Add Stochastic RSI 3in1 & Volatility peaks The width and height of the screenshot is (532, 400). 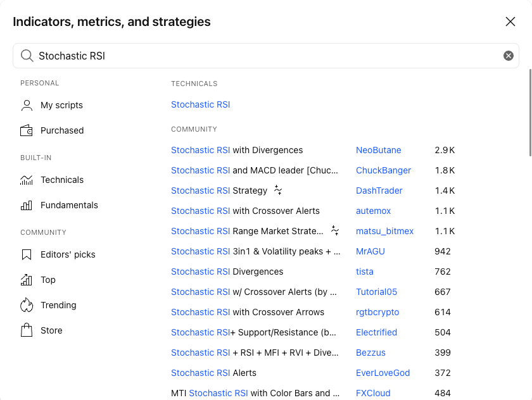255,251
